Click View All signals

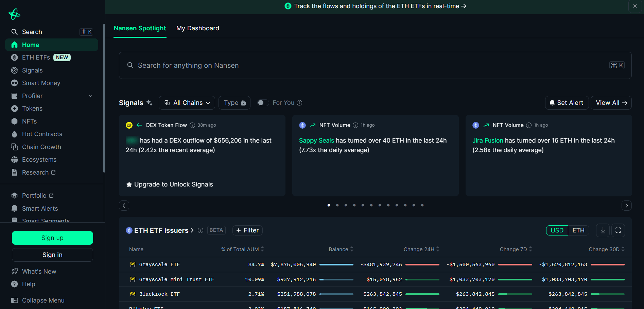pyautogui.click(x=611, y=103)
